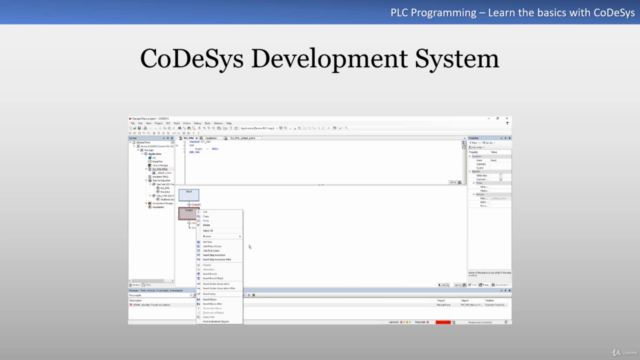Open the Debug menu
This screenshot has width=640, height=360.
click(x=198, y=123)
